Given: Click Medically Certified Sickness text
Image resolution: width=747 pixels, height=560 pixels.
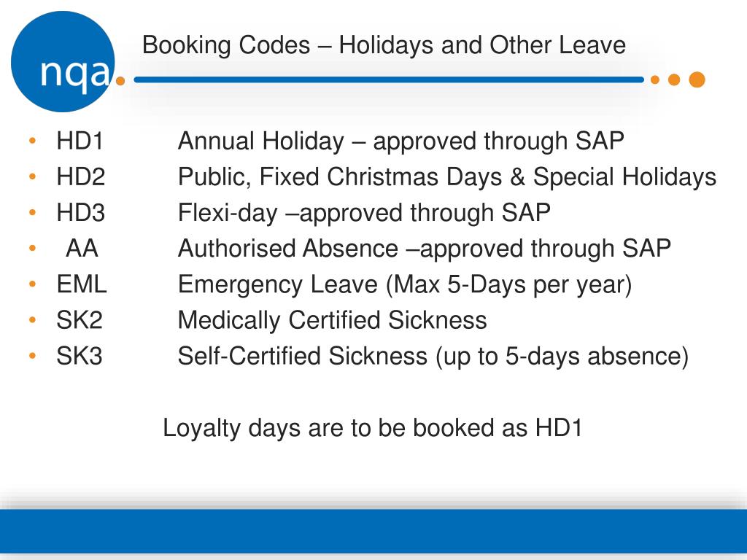Looking at the screenshot, I should [332, 320].
